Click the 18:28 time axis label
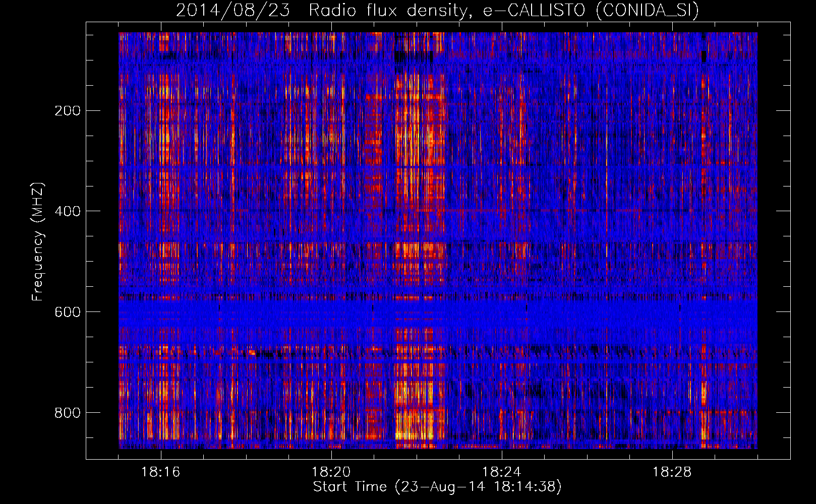 672,472
